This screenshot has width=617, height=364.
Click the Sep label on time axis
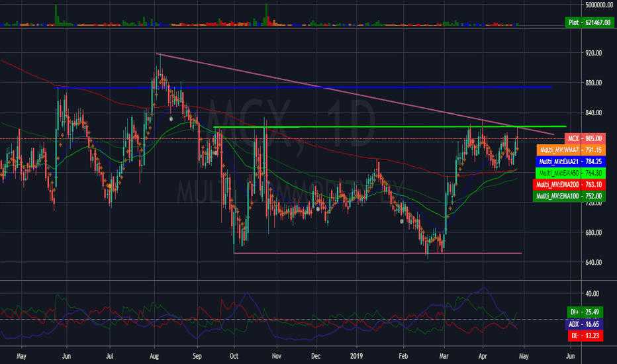(x=197, y=356)
